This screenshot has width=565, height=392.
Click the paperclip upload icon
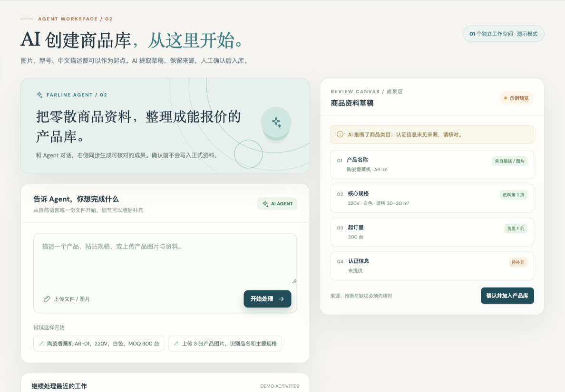[x=47, y=299]
